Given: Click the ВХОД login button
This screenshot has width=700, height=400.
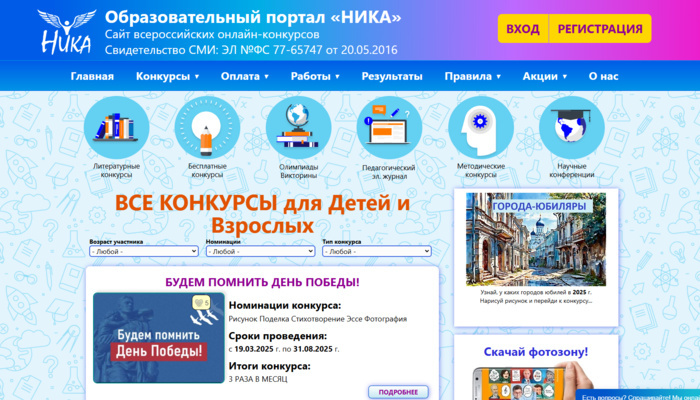Looking at the screenshot, I should 523,29.
